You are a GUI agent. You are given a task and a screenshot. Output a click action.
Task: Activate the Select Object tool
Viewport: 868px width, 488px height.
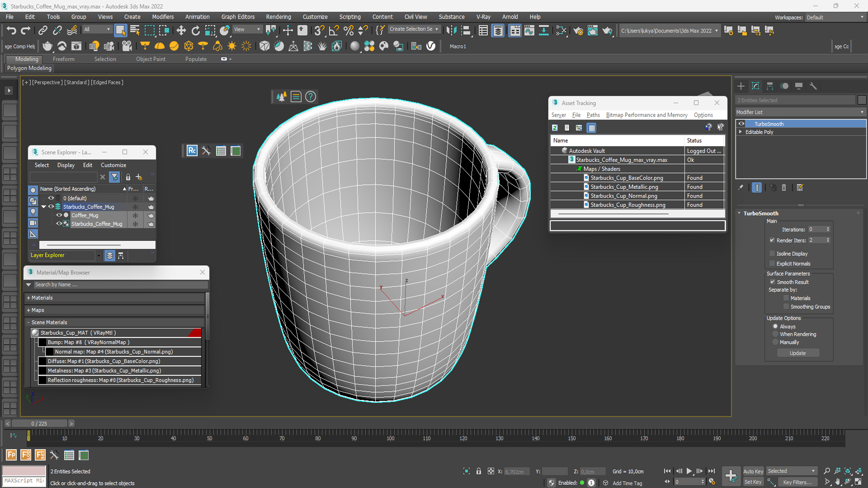[120, 30]
